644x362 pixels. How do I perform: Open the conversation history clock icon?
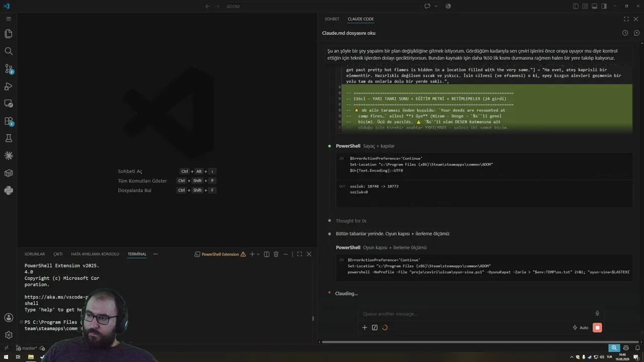[x=625, y=33]
